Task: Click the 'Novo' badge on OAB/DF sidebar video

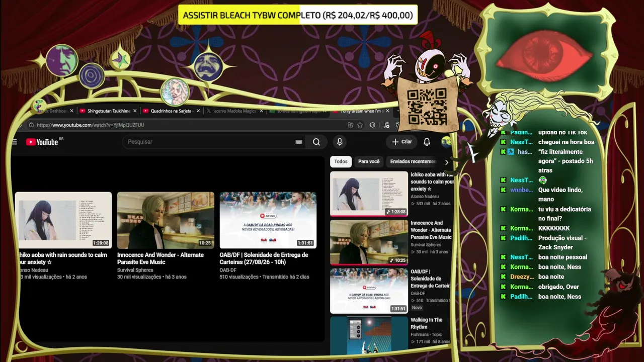Action: (417, 308)
